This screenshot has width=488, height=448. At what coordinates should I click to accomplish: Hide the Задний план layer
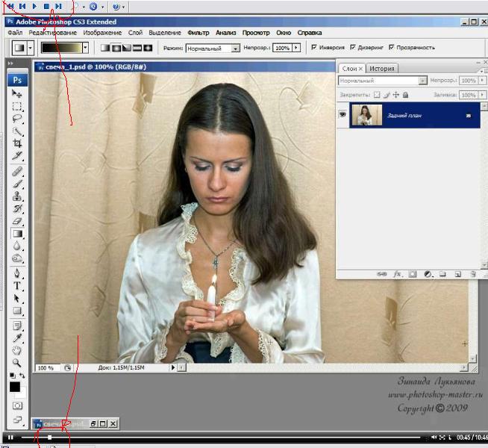[342, 114]
